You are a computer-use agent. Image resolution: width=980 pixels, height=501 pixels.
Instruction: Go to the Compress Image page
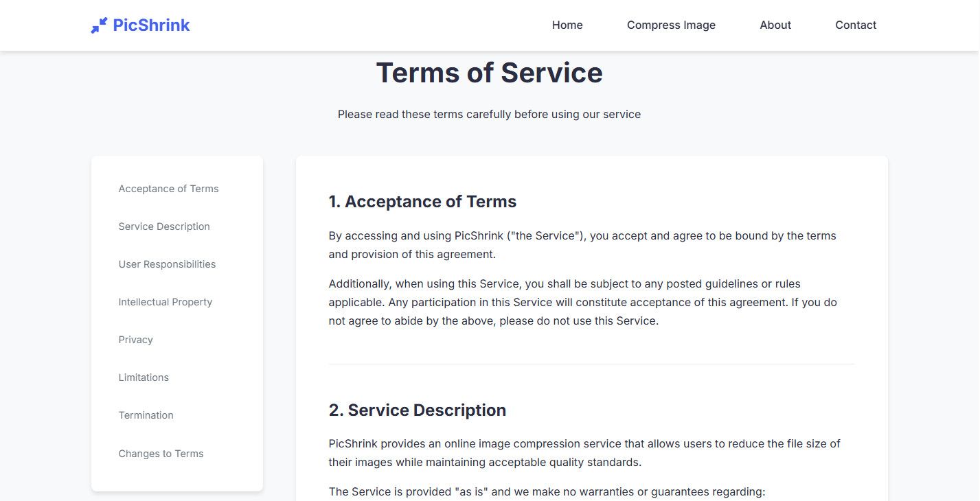click(671, 25)
